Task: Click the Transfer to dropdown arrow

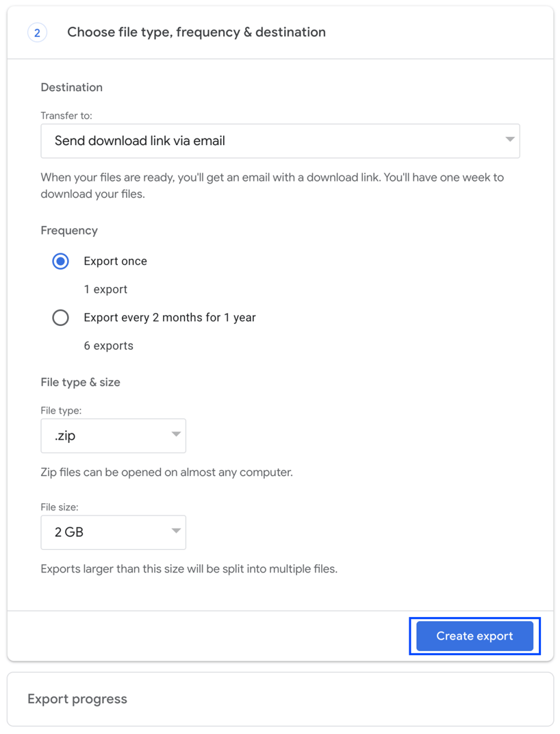Action: (509, 140)
